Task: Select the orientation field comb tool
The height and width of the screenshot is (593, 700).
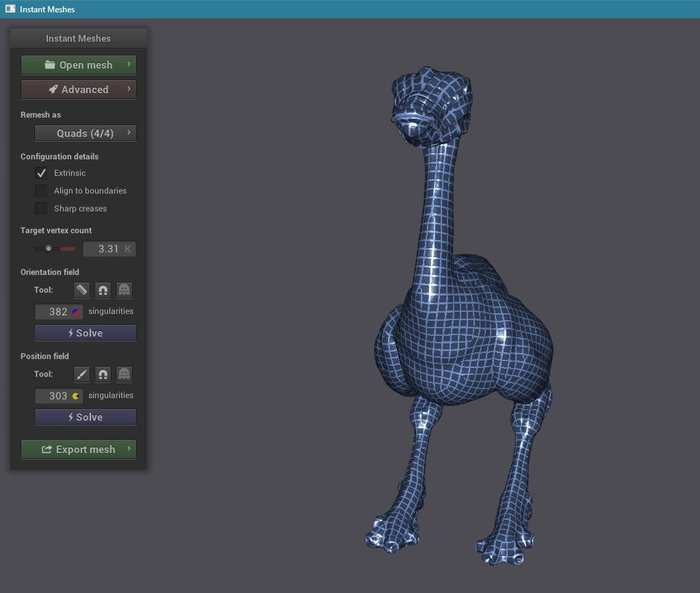Action: pos(81,290)
